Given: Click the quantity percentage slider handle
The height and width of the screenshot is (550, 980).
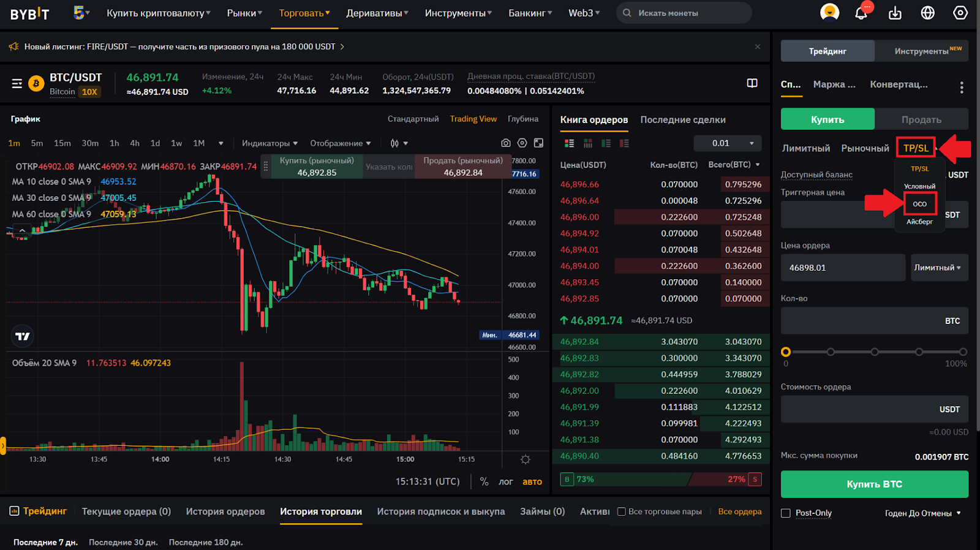Looking at the screenshot, I should (x=786, y=352).
